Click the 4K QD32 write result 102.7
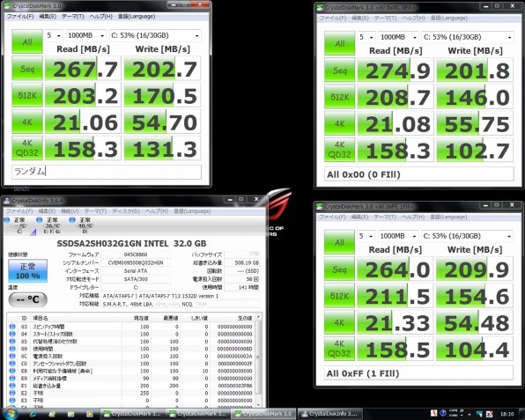 [475, 150]
